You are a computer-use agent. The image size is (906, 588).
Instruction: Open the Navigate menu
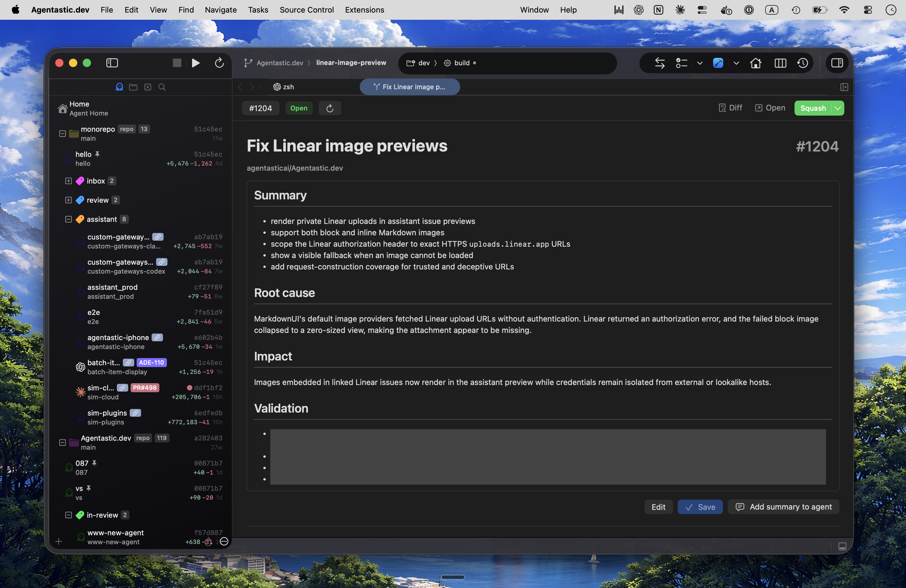point(221,10)
